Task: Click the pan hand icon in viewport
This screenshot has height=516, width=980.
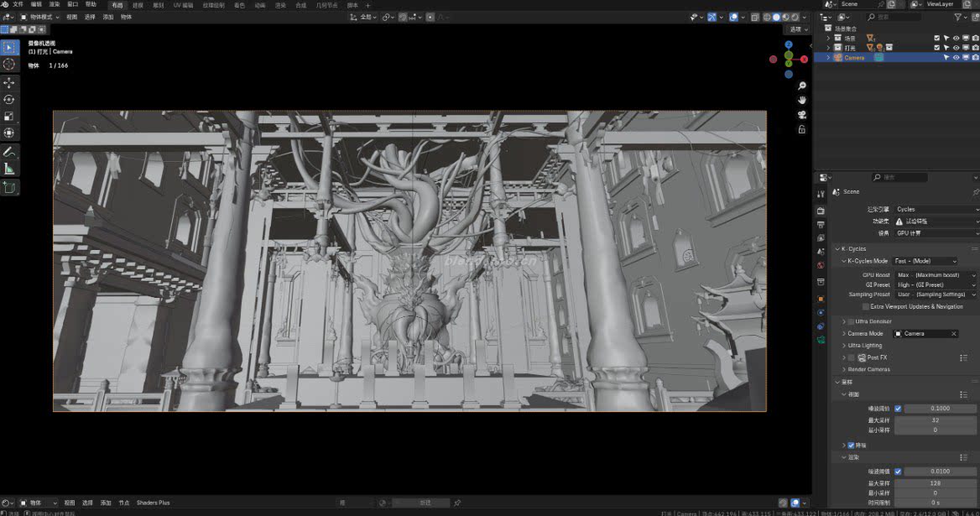Action: [x=802, y=100]
